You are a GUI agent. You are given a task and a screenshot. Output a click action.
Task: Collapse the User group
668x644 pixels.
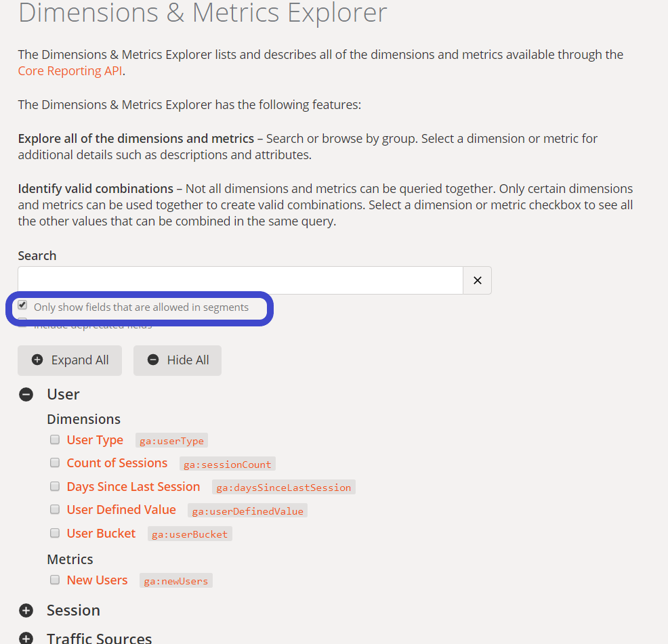coord(26,394)
